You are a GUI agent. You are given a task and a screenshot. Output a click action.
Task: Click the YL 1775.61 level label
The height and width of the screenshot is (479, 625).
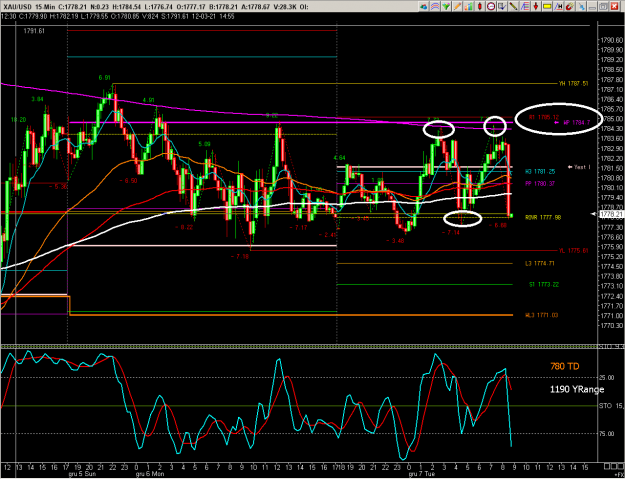tap(574, 251)
